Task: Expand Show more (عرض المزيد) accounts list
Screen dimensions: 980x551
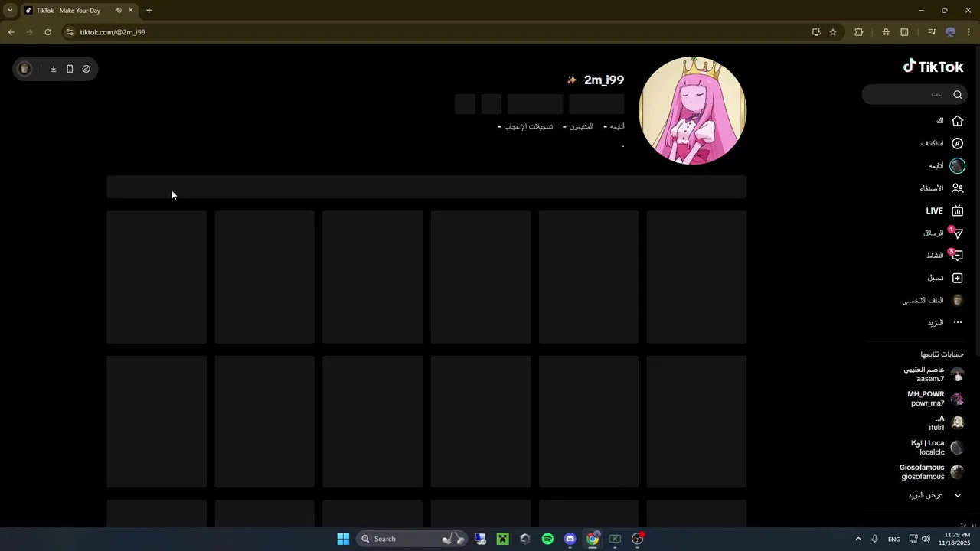Action: [934, 496]
